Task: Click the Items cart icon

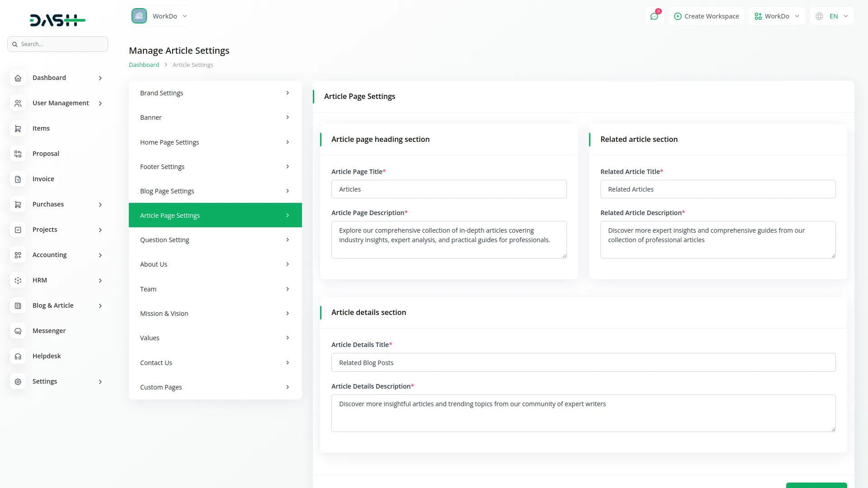Action: pyautogui.click(x=18, y=129)
